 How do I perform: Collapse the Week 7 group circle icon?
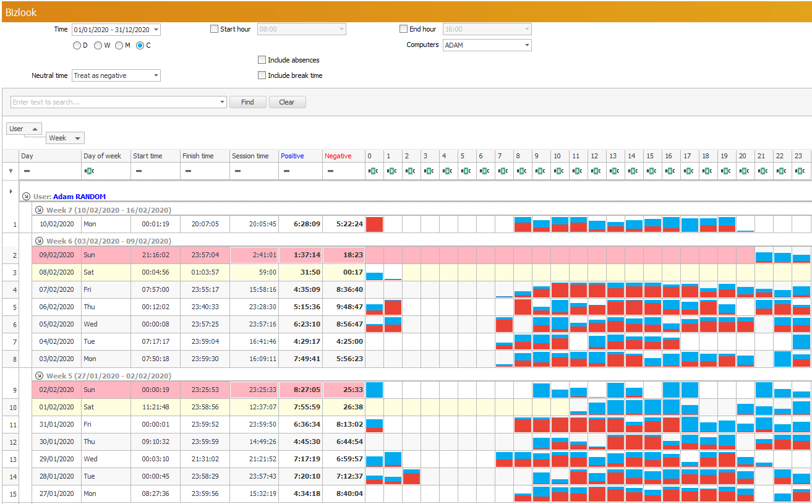pos(40,210)
